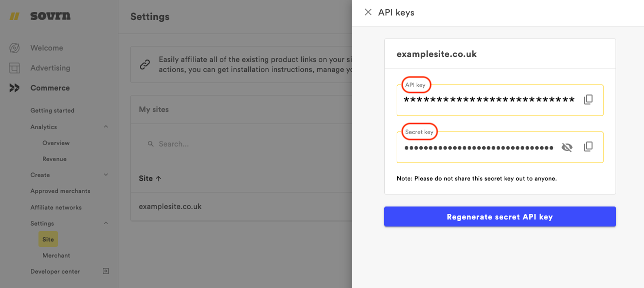This screenshot has height=288, width=644.
Task: Sort sites by Site column header
Action: tap(150, 178)
